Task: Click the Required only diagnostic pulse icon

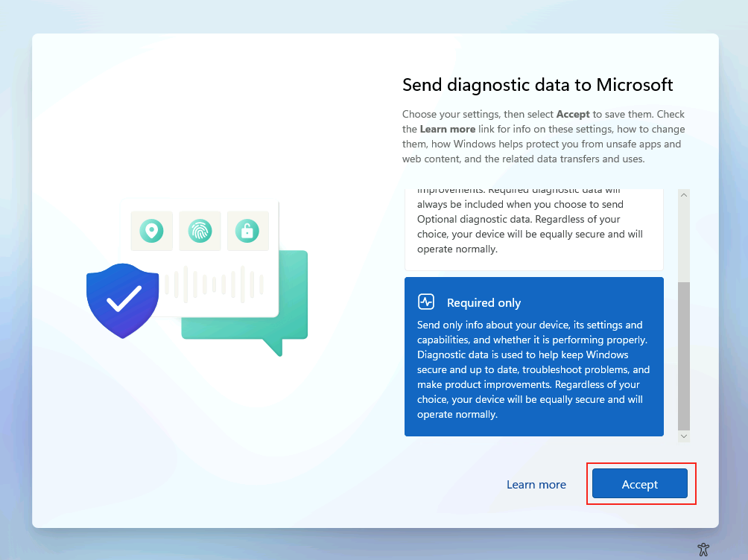Action: 426,302
